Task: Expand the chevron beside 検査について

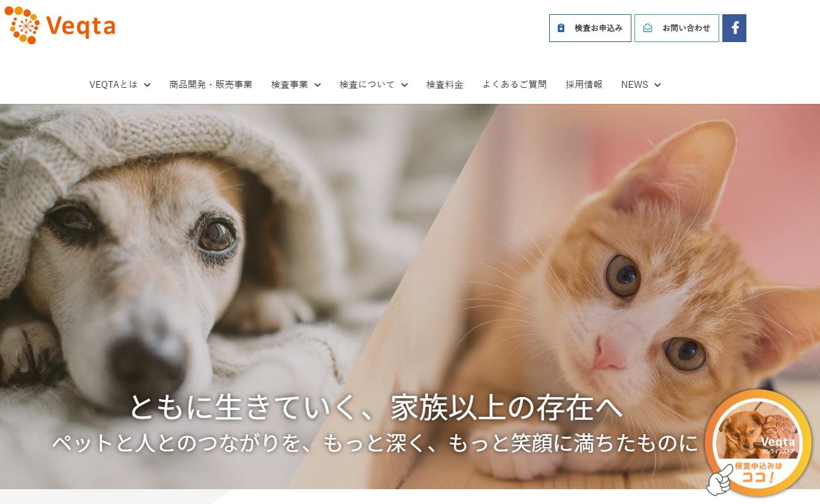Action: [x=404, y=85]
